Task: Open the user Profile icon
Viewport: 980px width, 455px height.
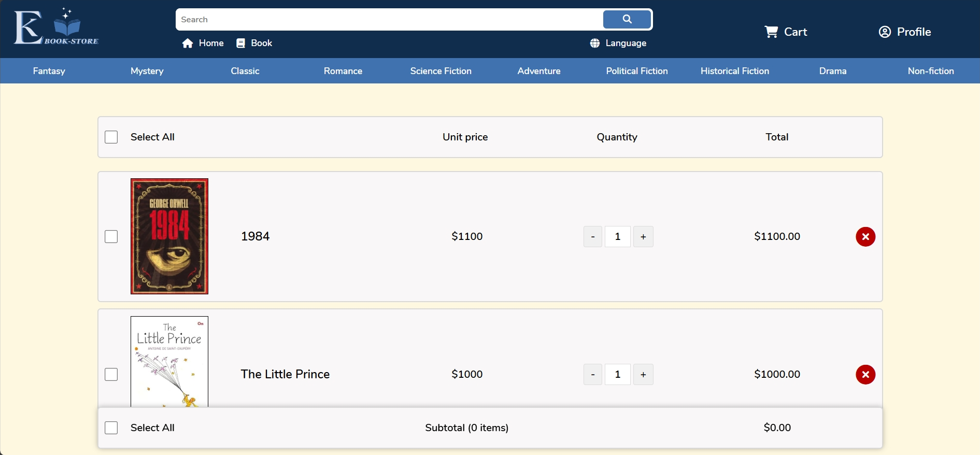Action: (x=885, y=32)
